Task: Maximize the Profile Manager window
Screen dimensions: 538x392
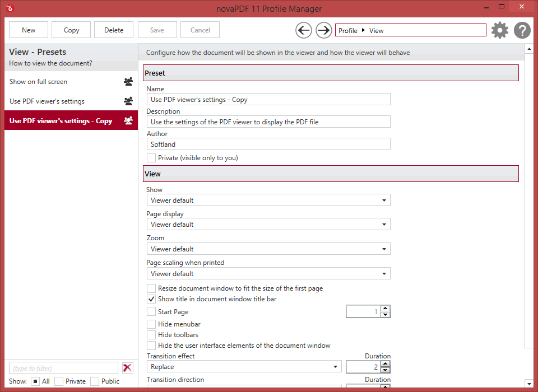Action: [x=502, y=7]
